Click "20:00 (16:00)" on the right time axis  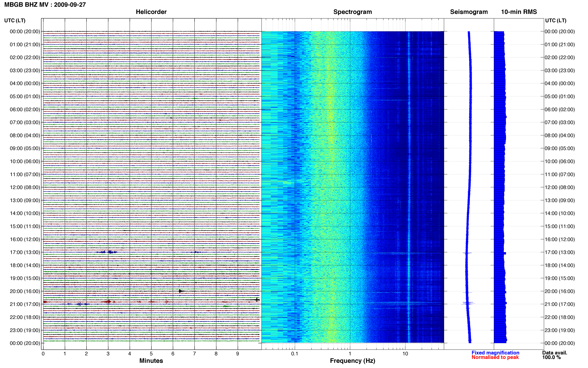pyautogui.click(x=560, y=291)
